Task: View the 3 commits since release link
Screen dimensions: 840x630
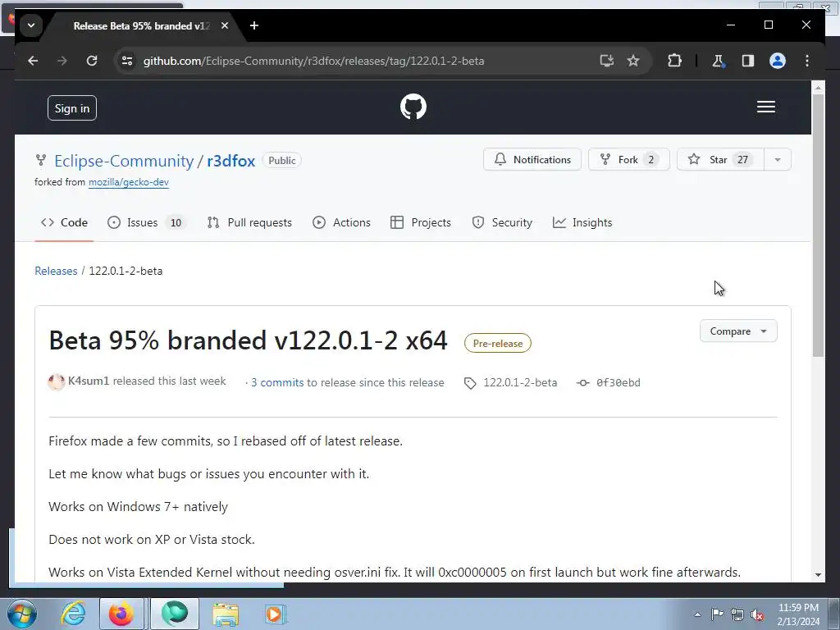Action: [x=277, y=382]
